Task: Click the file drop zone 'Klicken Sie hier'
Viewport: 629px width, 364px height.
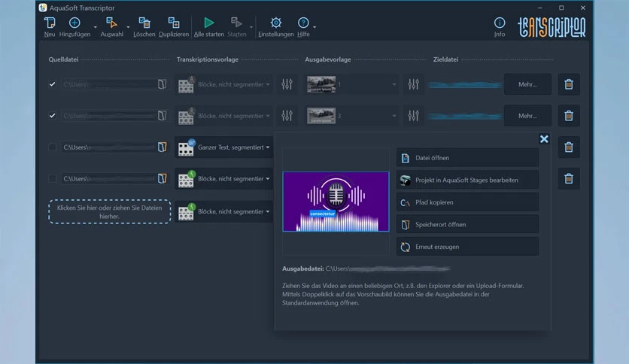Action: pos(110,211)
